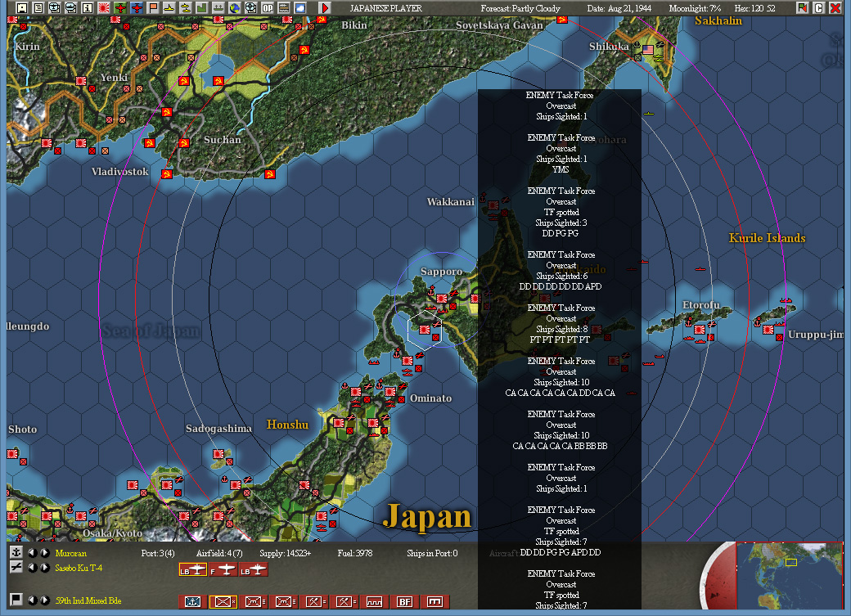Click 'Port: 3 (4)' in the base info bar
This screenshot has height=616, width=851.
click(x=158, y=553)
